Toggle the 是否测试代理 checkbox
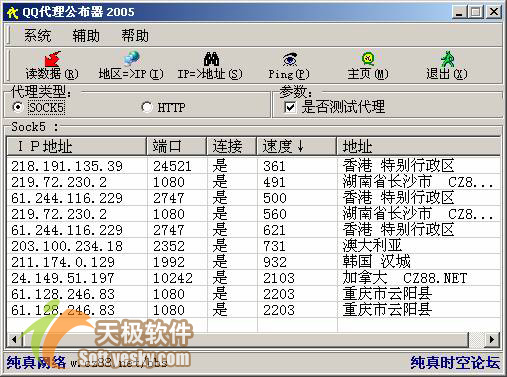Screen dimensions: 507x377 pos(290,107)
